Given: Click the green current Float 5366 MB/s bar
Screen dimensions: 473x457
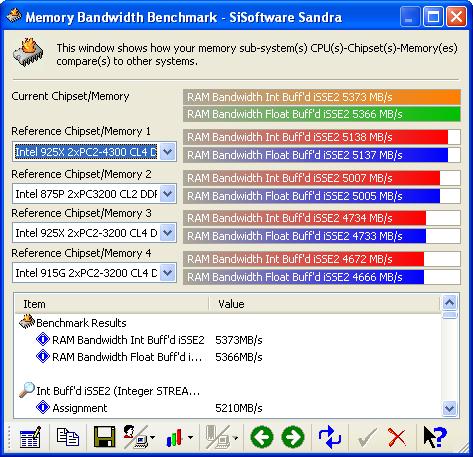Looking at the screenshot, I should coord(322,114).
